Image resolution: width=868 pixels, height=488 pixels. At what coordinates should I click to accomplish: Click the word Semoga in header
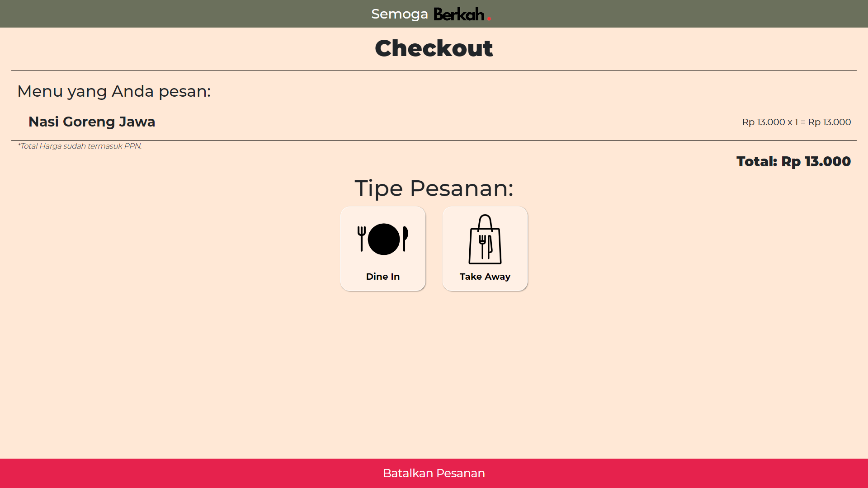[400, 14]
